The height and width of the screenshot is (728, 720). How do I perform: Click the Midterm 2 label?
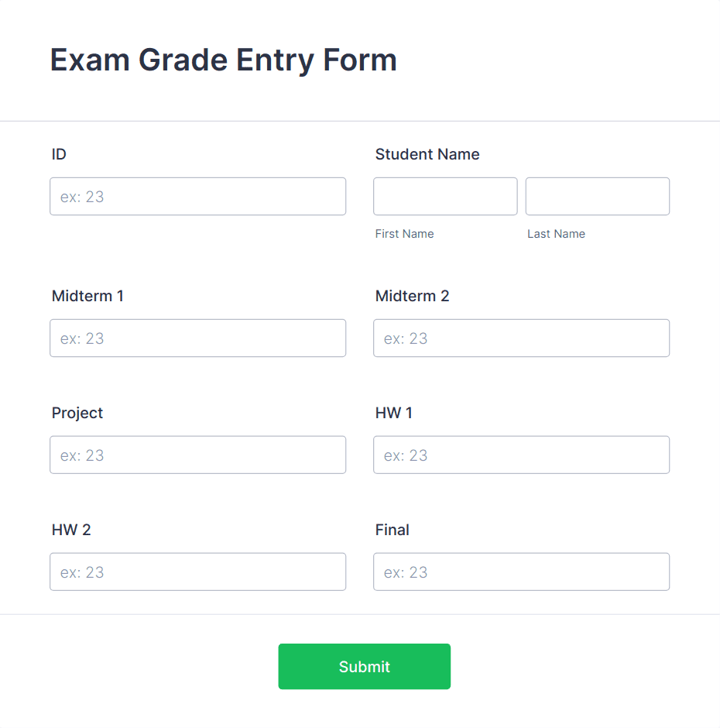click(412, 296)
